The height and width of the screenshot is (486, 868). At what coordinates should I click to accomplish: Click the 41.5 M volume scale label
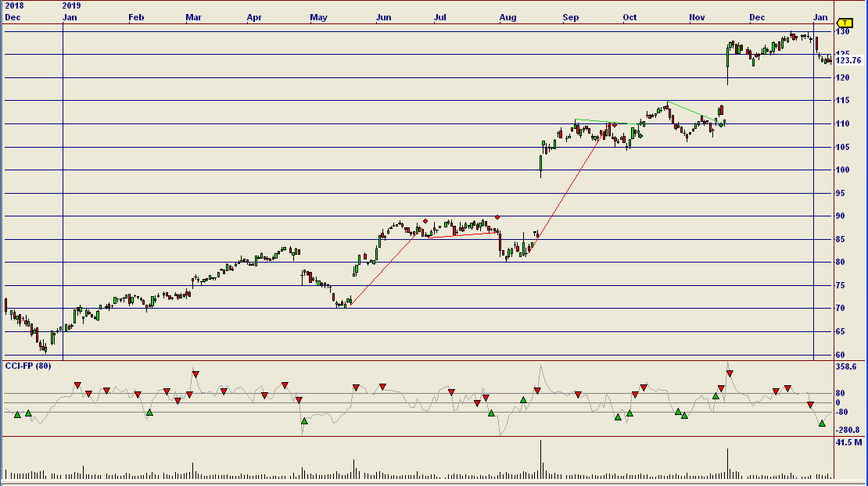click(x=849, y=442)
